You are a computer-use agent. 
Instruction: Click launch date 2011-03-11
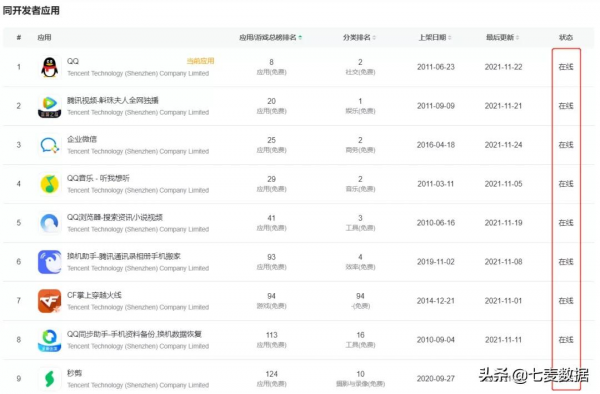point(436,184)
